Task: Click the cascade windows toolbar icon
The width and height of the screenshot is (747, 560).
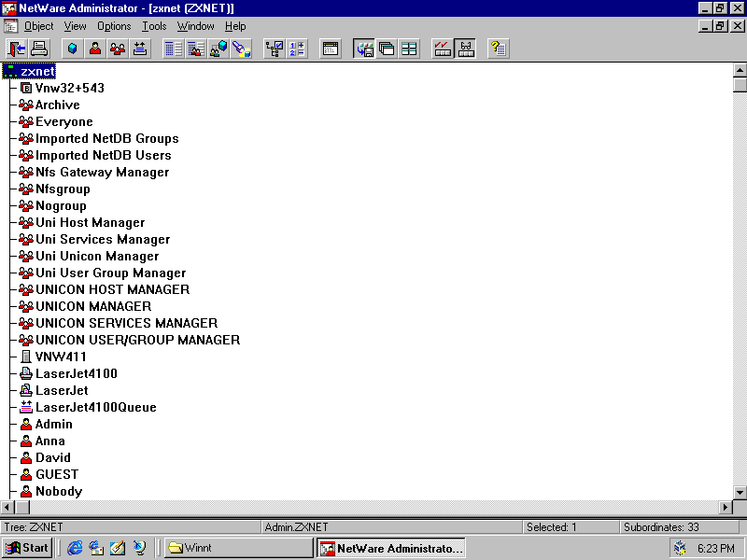Action: pos(387,49)
